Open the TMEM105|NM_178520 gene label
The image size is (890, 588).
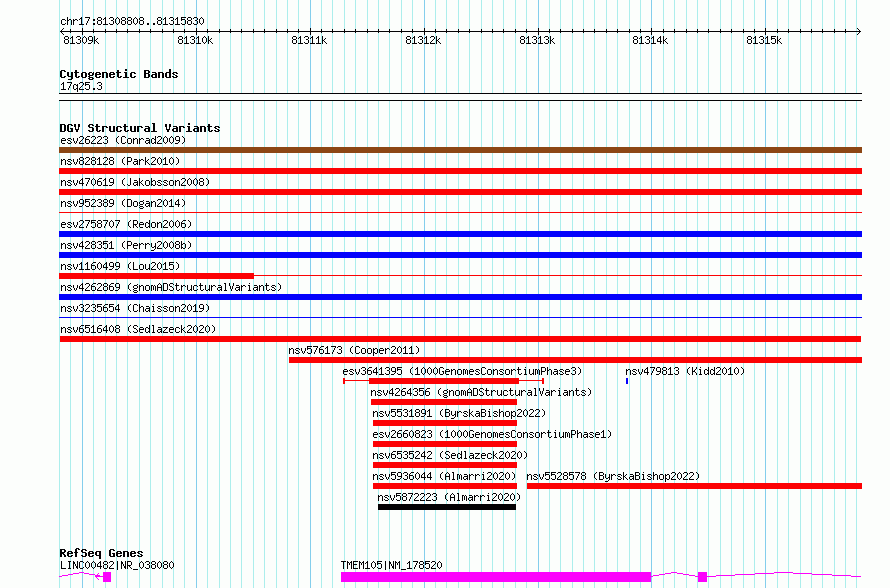click(391, 565)
